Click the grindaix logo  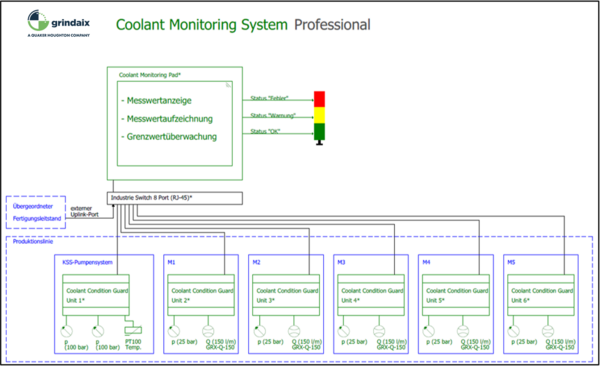59,23
